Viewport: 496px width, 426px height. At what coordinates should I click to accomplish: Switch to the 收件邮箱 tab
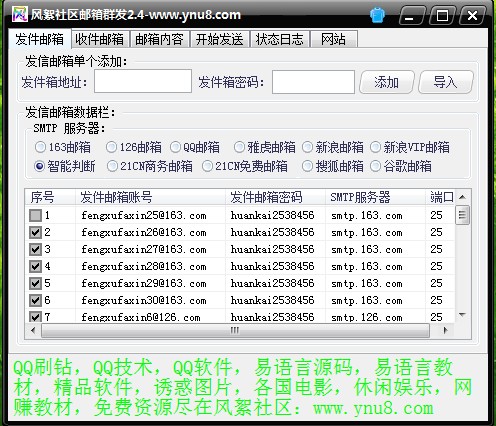coord(99,39)
